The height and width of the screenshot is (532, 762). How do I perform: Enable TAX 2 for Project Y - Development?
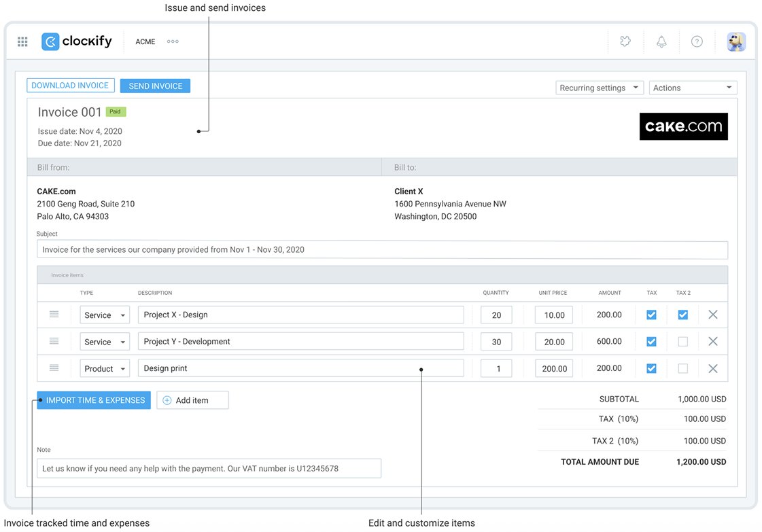682,341
